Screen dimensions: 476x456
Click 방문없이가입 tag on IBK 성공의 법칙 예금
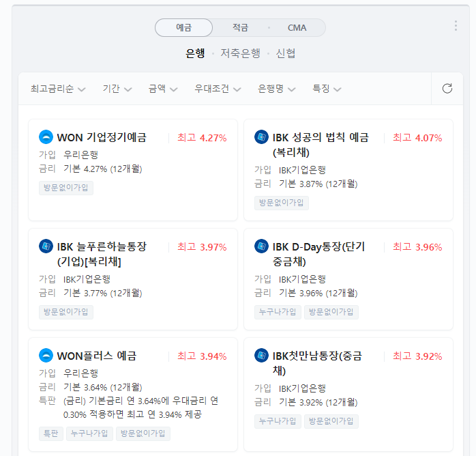[x=282, y=203]
